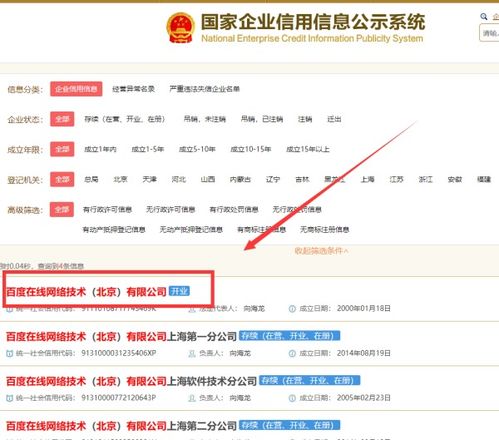Filter status by 吊销，已注销

(262, 119)
